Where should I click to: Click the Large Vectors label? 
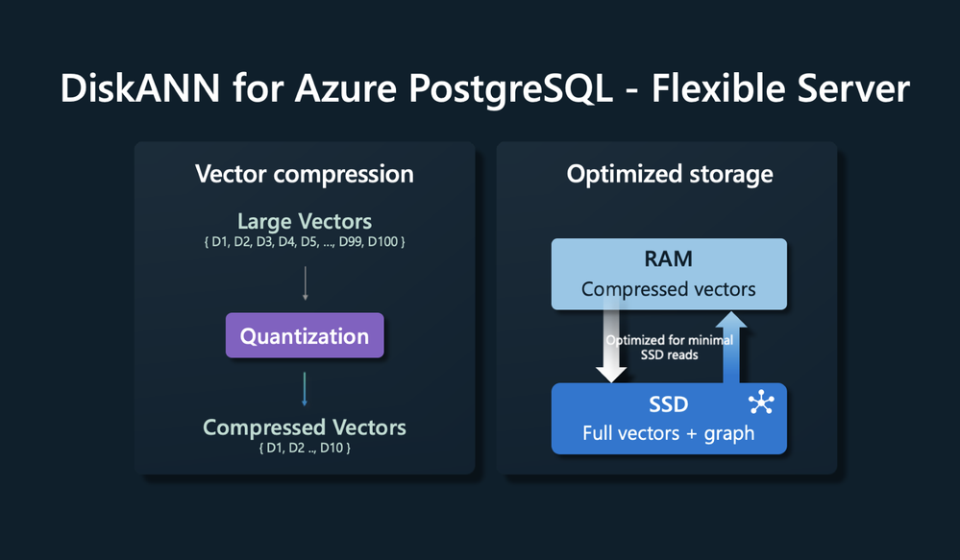coord(305,222)
